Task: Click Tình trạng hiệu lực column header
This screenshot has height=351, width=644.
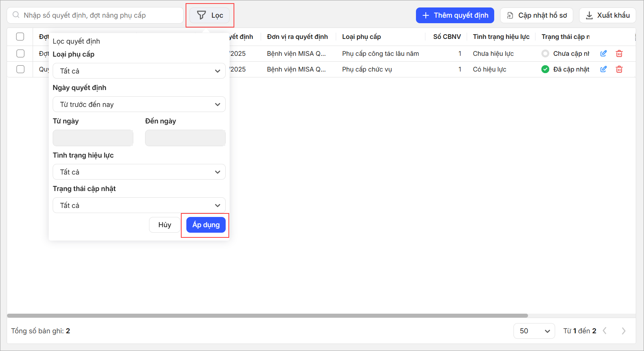Action: pyautogui.click(x=501, y=37)
